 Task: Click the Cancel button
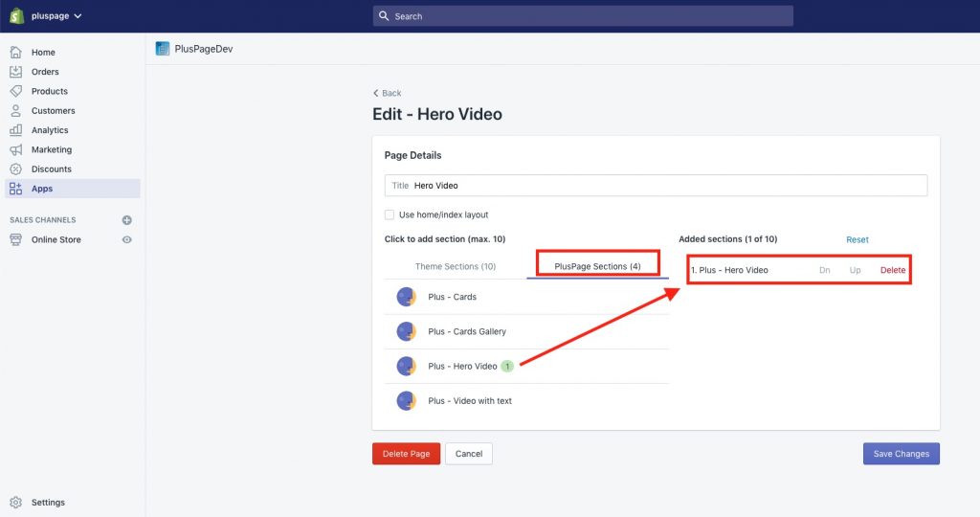click(469, 454)
